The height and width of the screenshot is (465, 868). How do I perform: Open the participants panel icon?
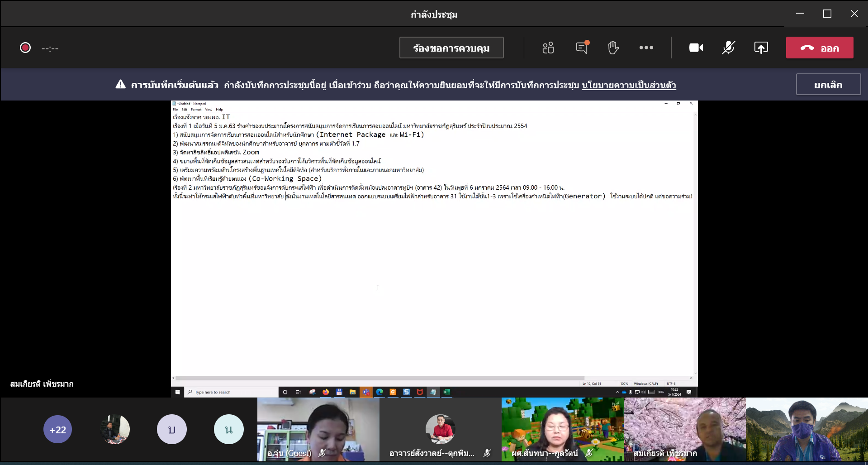point(548,48)
